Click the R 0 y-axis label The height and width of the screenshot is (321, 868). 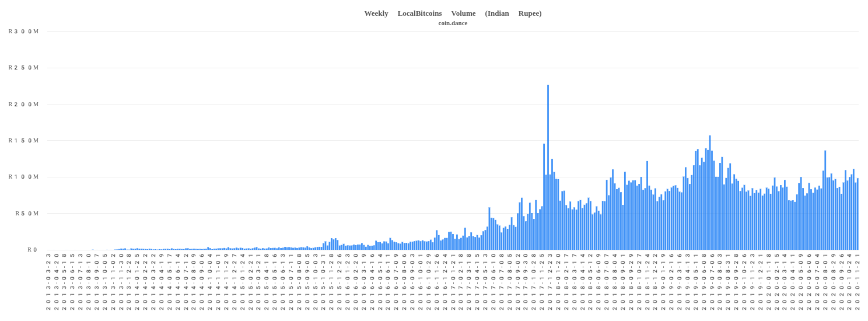32,250
